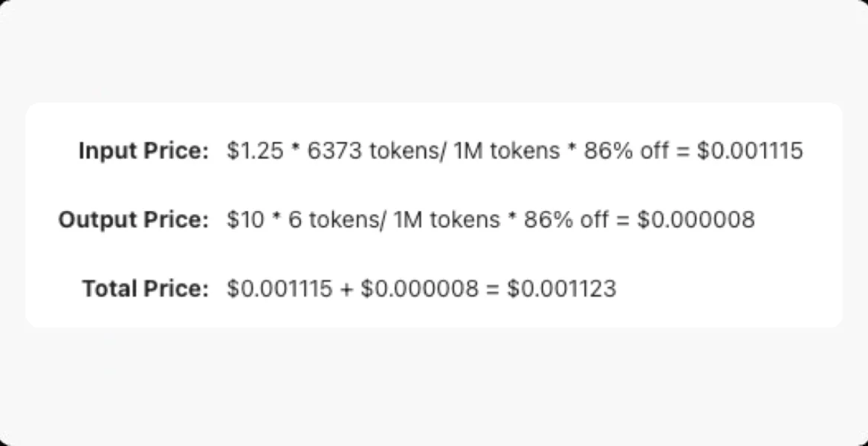Select the $10 output rate value
Viewport: 868px width, 446px height.
[245, 219]
